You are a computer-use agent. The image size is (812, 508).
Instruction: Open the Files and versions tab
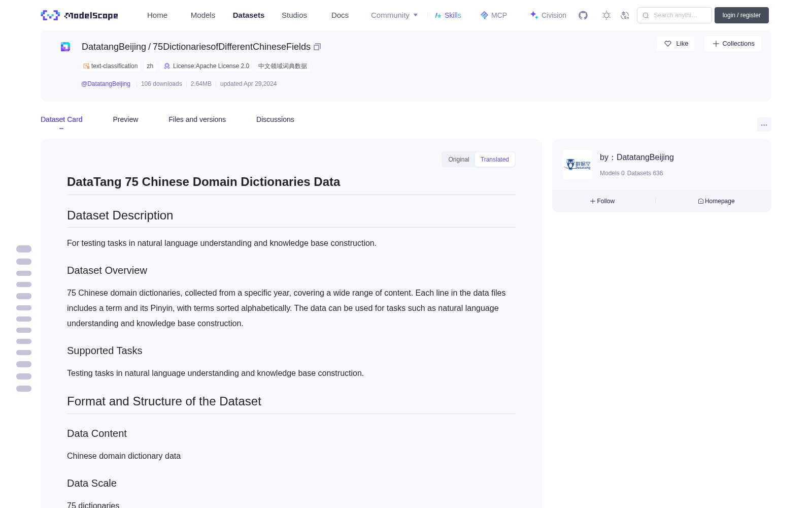click(197, 119)
